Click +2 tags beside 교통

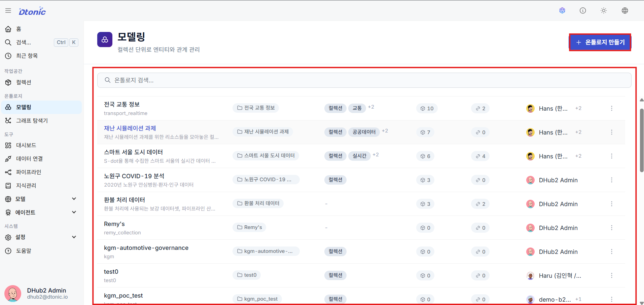click(371, 107)
